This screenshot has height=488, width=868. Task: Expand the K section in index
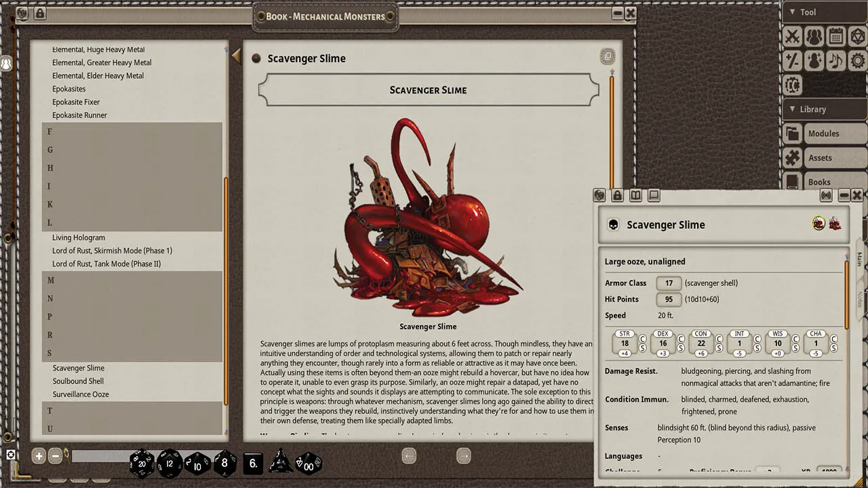point(132,205)
